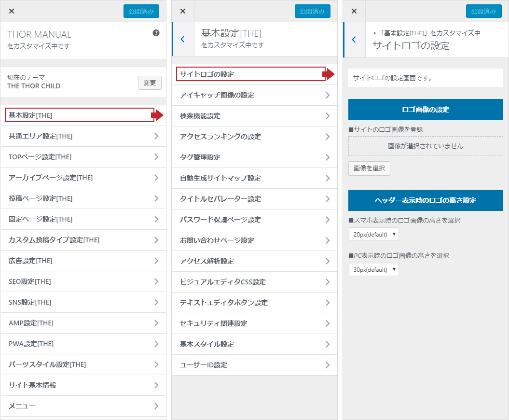Click the 画像が選択されていません placeholder area
This screenshot has height=420, width=509.
(x=425, y=146)
